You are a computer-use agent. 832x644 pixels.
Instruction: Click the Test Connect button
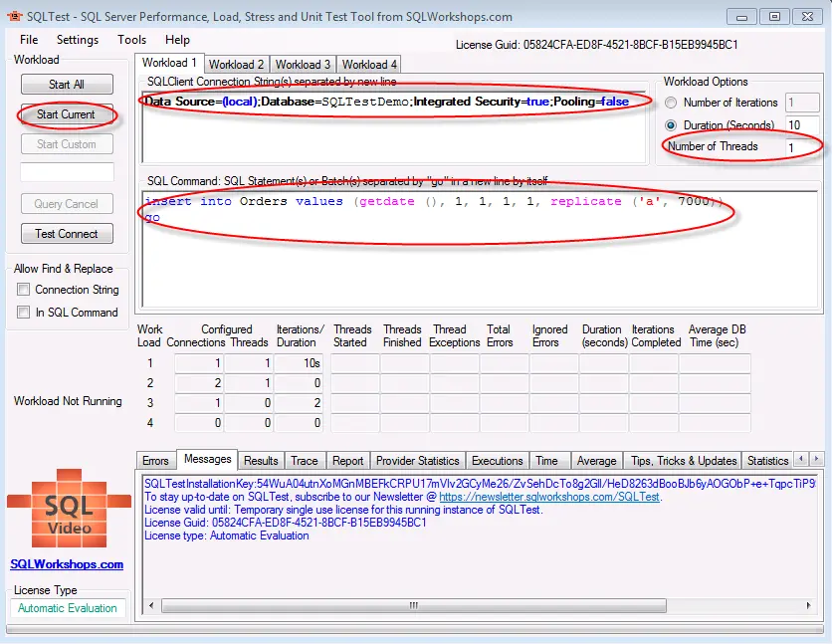[67, 233]
